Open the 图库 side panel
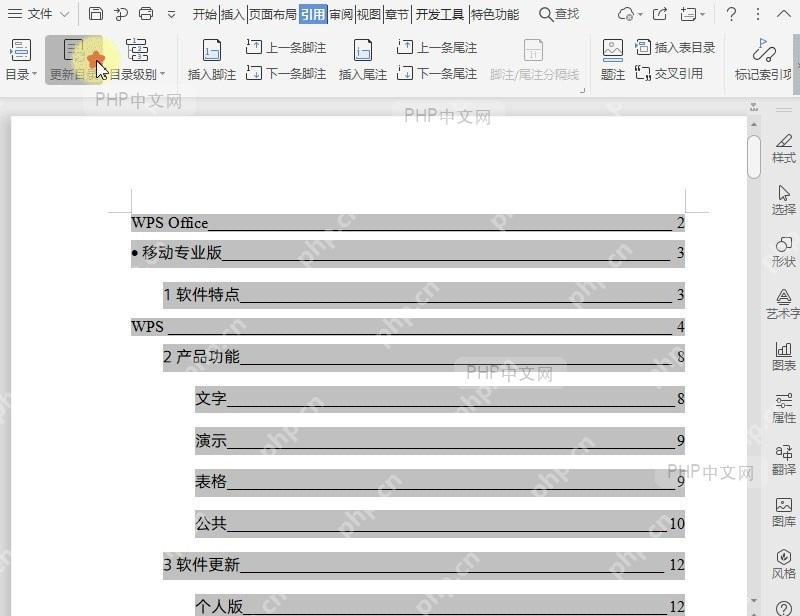The width and height of the screenshot is (800, 616). pyautogui.click(x=784, y=512)
